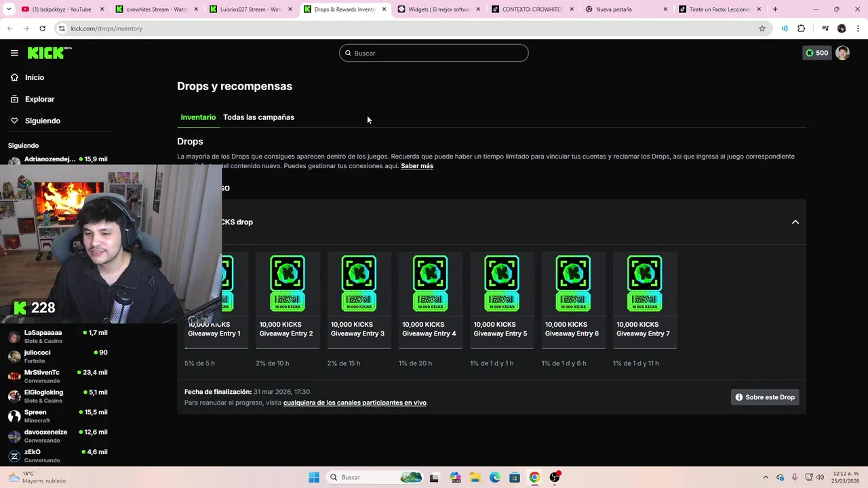
Task: Open LaSapaaaaa channel in sidebar
Action: click(x=58, y=336)
